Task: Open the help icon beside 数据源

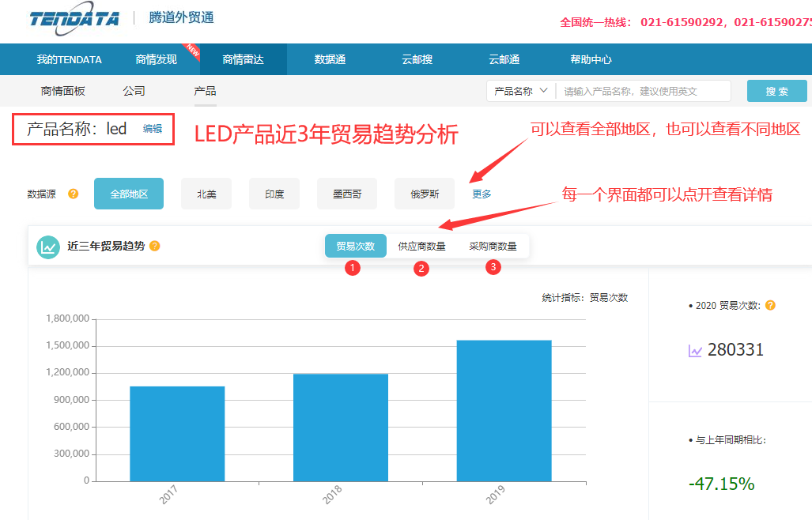Action: point(72,192)
